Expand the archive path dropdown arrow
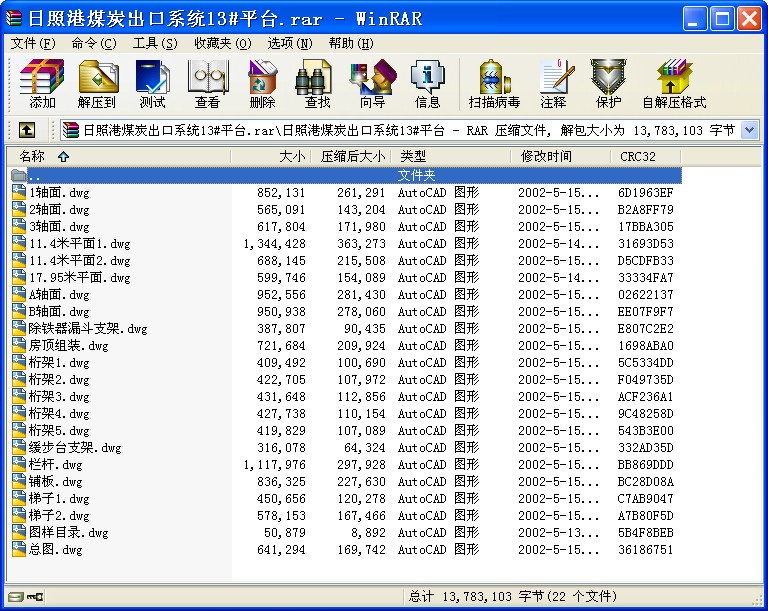 749,130
